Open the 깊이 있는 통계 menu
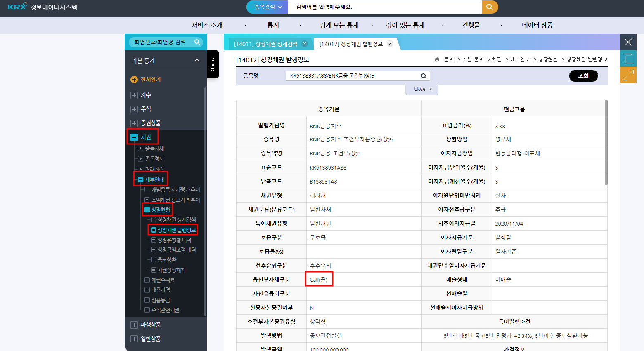This screenshot has height=351, width=644. tap(405, 25)
